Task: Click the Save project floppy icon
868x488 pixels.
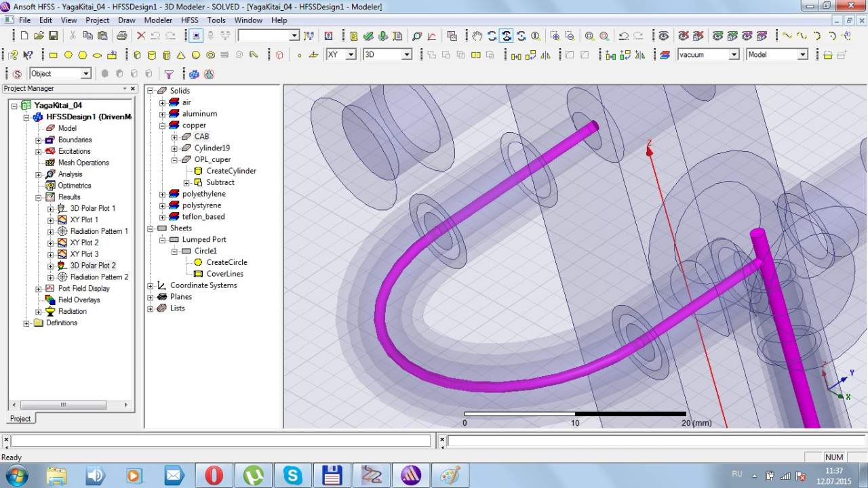Action: (53, 36)
